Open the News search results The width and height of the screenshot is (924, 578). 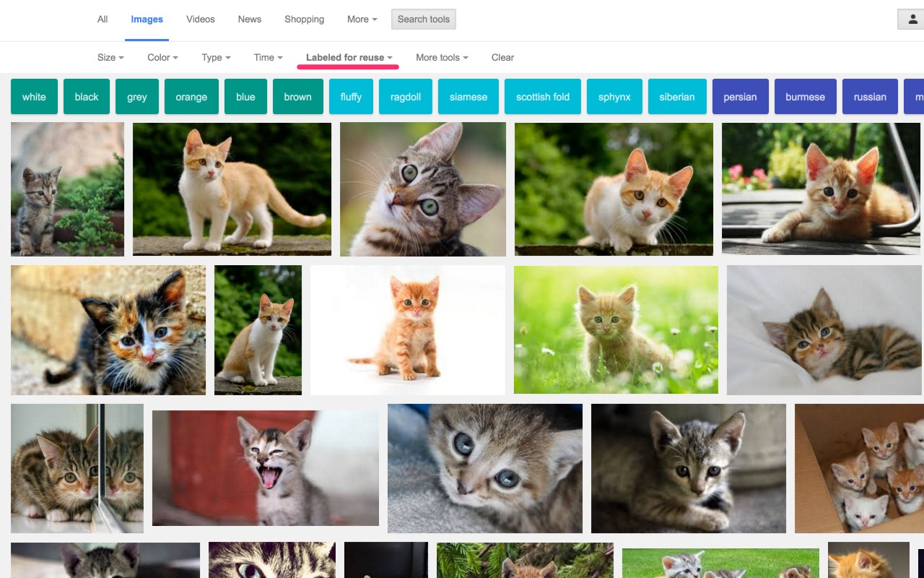[x=250, y=20]
